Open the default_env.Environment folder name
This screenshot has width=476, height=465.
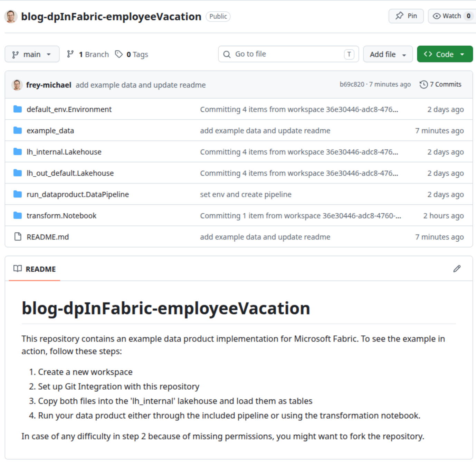(69, 109)
